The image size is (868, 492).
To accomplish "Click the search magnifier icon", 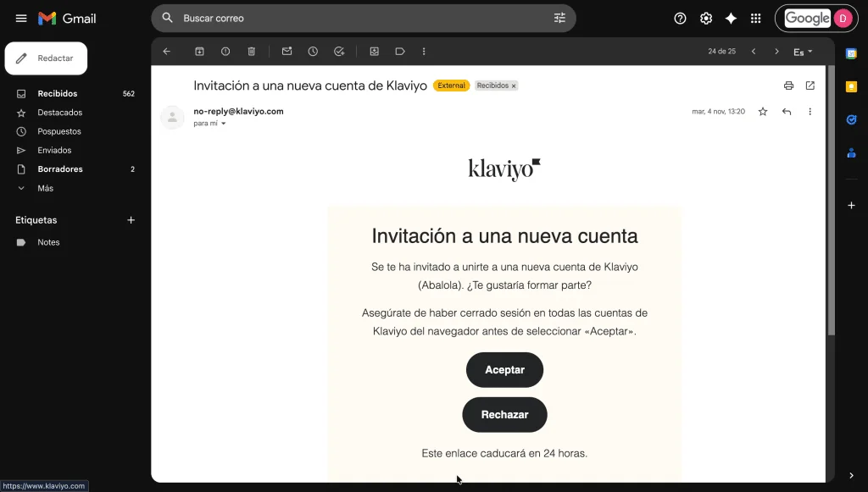I will [167, 19].
